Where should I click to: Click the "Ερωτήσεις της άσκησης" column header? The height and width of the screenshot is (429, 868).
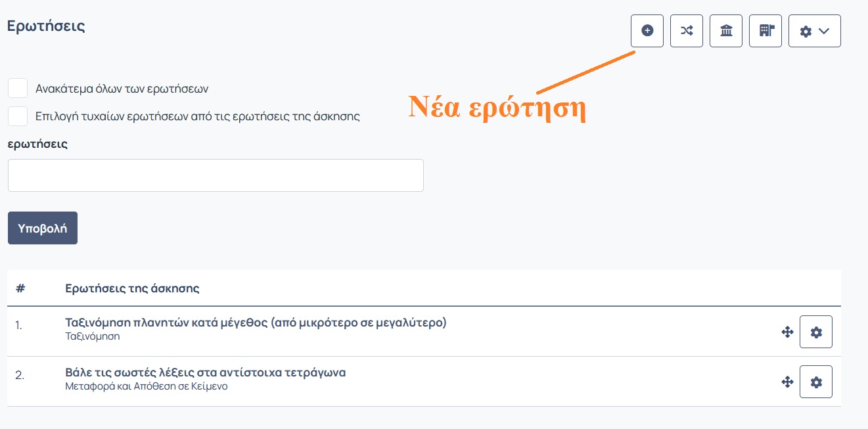133,288
